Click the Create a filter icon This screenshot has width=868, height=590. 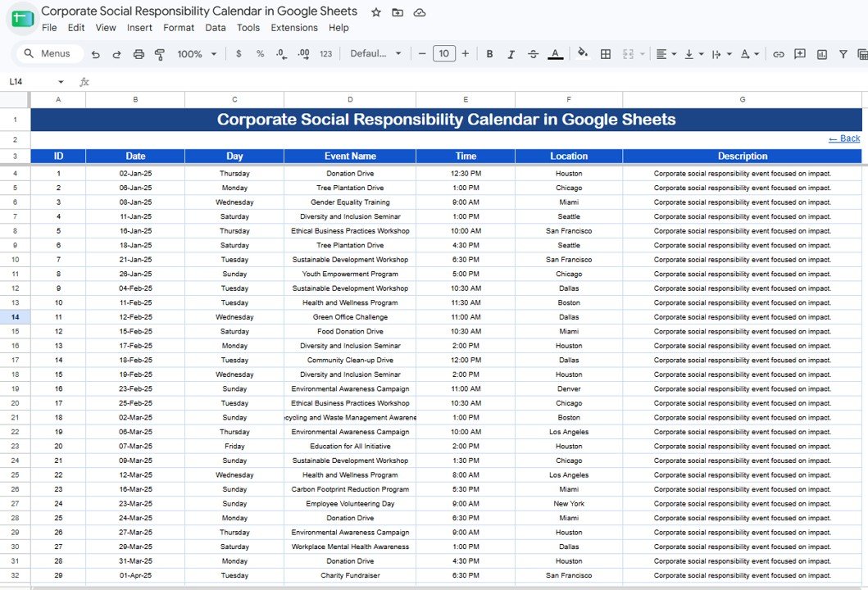[x=843, y=54]
